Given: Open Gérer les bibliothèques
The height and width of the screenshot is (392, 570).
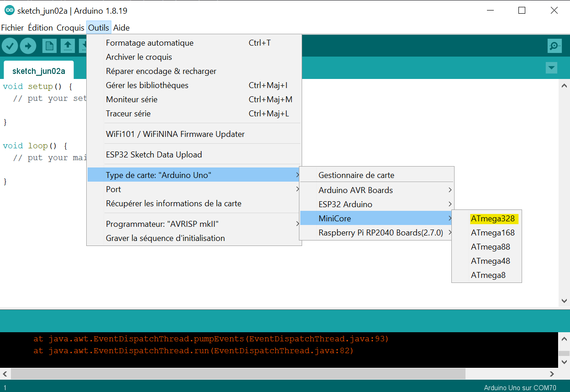Looking at the screenshot, I should click(x=194, y=85).
